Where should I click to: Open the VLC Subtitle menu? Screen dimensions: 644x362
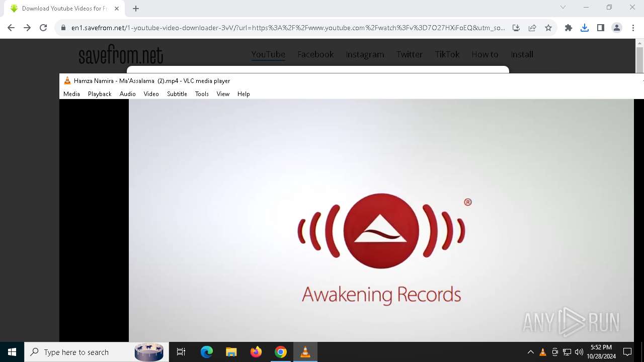[x=177, y=94]
